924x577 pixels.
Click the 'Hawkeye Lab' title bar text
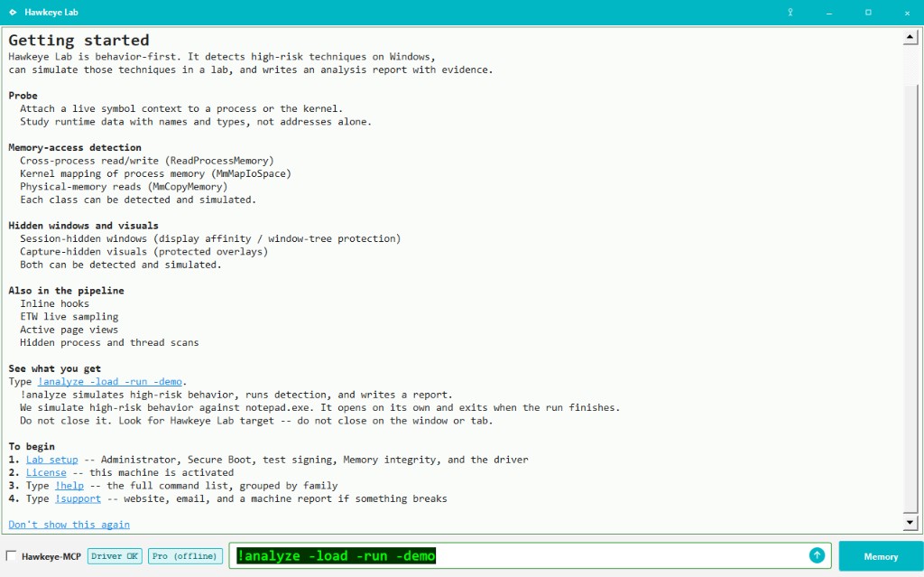[51, 13]
